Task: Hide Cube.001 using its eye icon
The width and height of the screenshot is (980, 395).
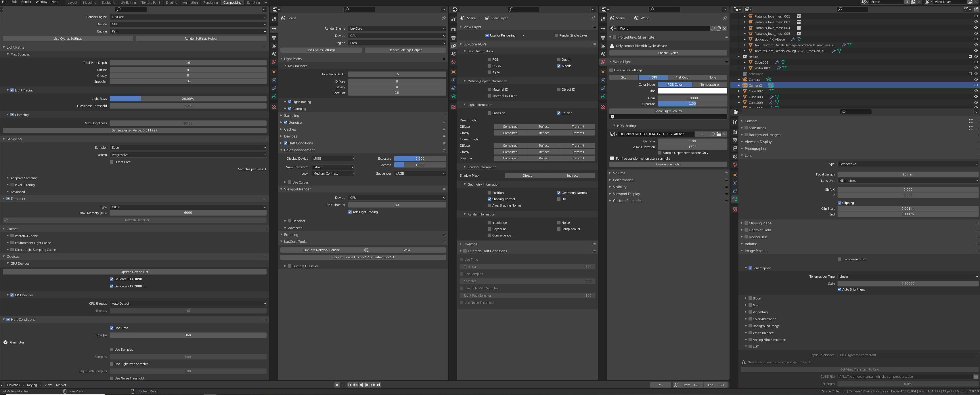Action: click(976, 62)
